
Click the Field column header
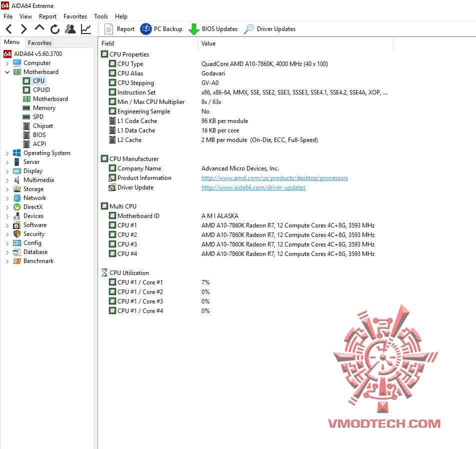pos(148,43)
